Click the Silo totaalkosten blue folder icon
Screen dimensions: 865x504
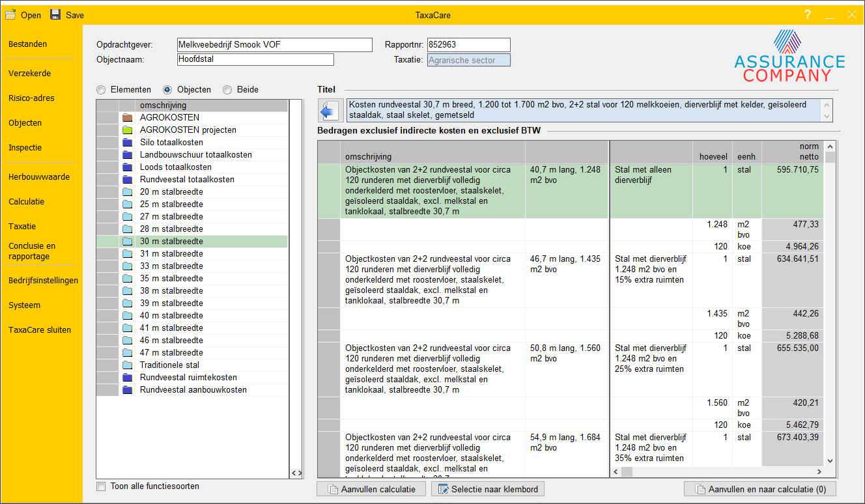127,143
